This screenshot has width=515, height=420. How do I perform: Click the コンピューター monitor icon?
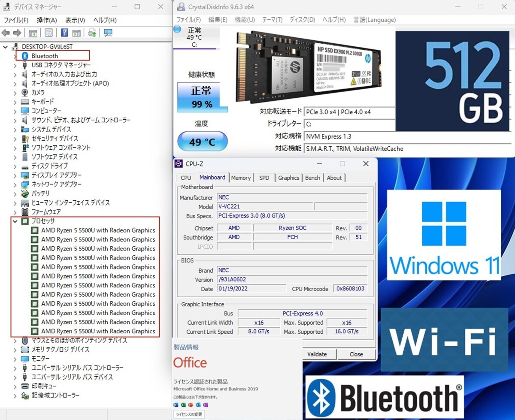point(25,111)
